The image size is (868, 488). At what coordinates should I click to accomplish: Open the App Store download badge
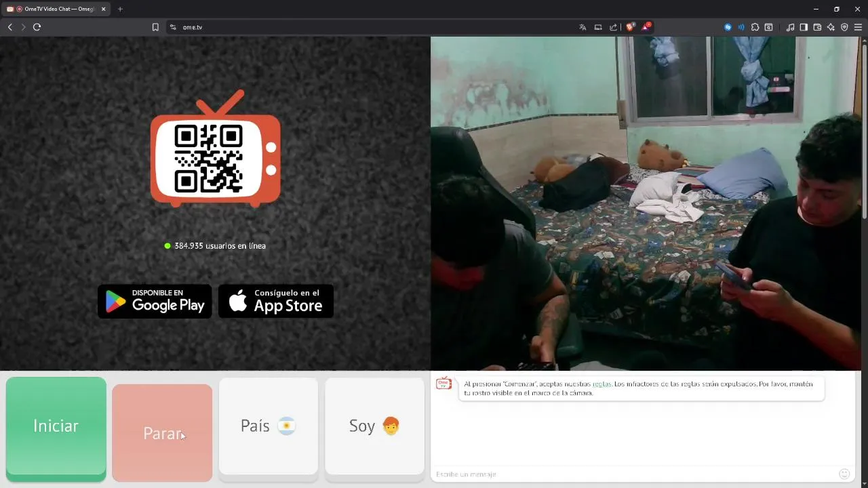click(276, 301)
